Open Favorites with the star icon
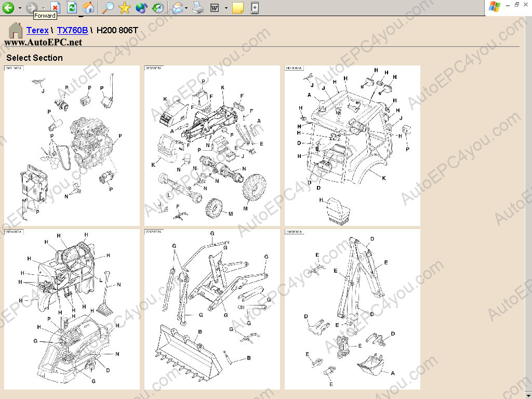Image resolution: width=532 pixels, height=399 pixels. click(x=124, y=7)
